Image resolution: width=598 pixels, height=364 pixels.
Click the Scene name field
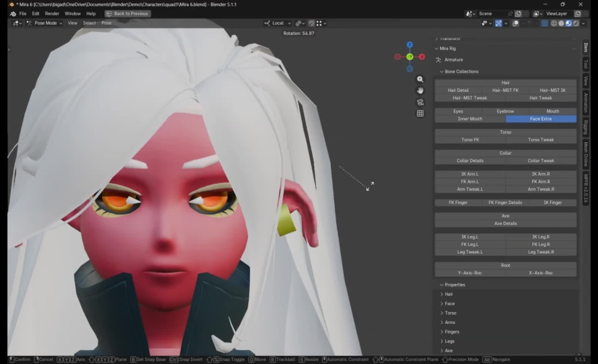point(492,14)
